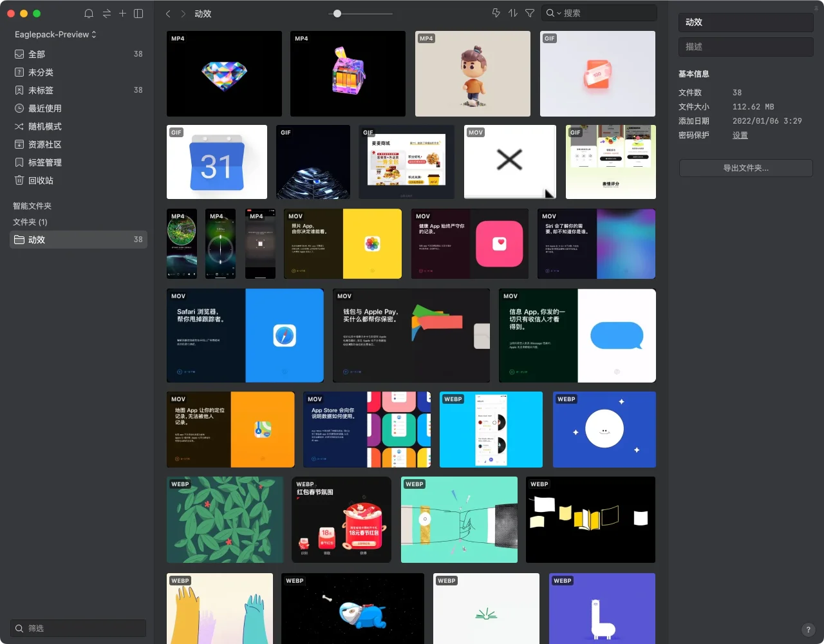Click the plus icon to add new
The image size is (824, 644).
(122, 14)
